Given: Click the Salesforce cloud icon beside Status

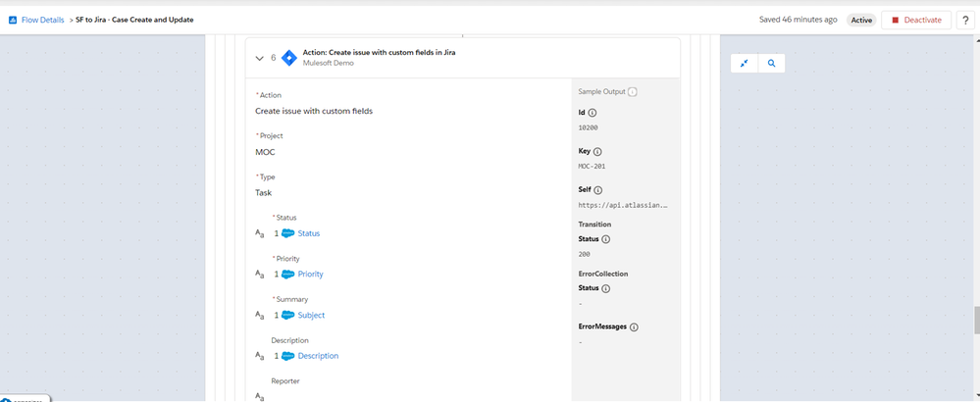Looking at the screenshot, I should [288, 233].
